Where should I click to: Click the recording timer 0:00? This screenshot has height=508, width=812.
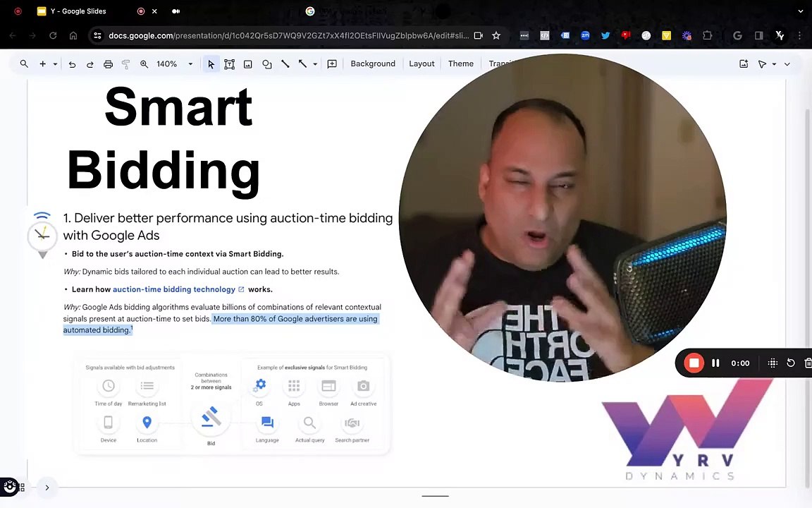click(740, 363)
